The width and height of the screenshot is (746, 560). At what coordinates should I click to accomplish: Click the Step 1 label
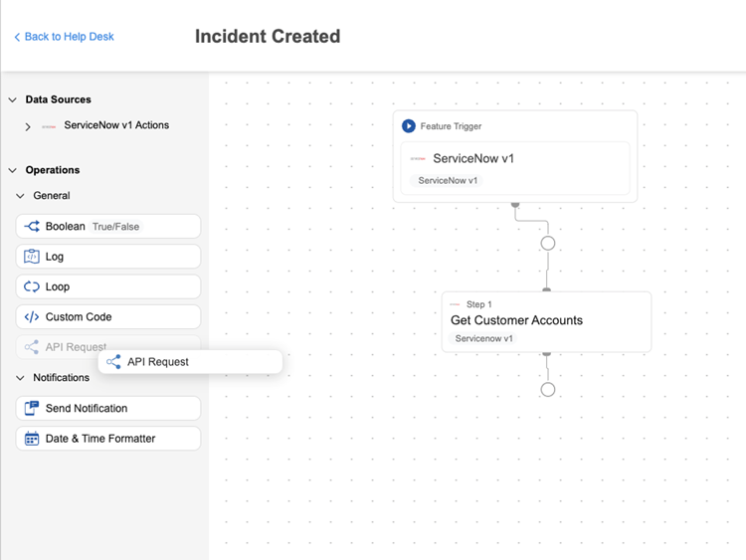coord(479,304)
